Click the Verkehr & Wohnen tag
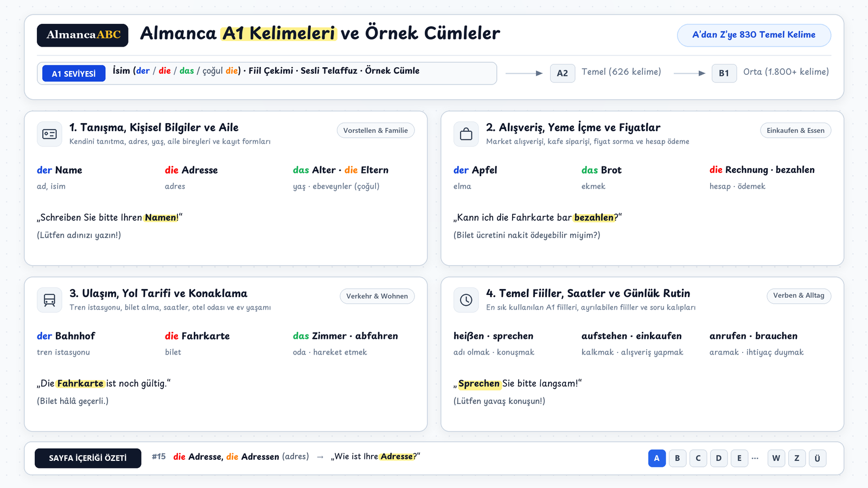This screenshot has width=868, height=488. coord(377,296)
